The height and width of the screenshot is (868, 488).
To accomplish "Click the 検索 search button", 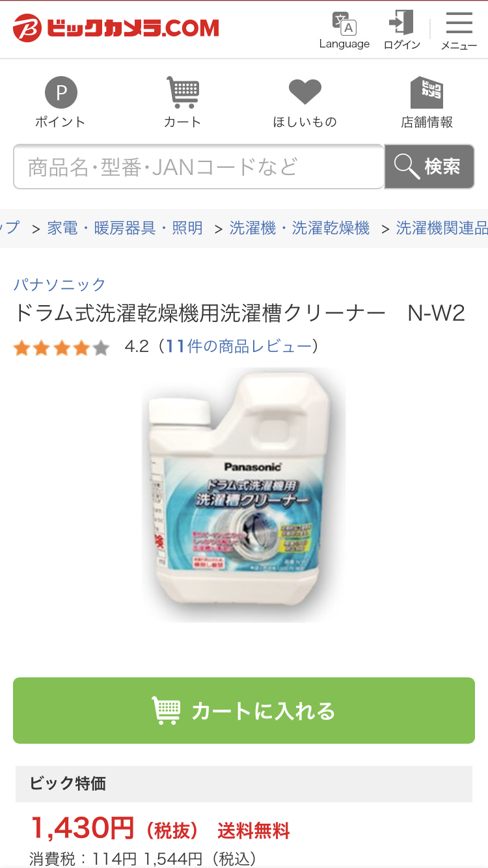I will point(429,167).
